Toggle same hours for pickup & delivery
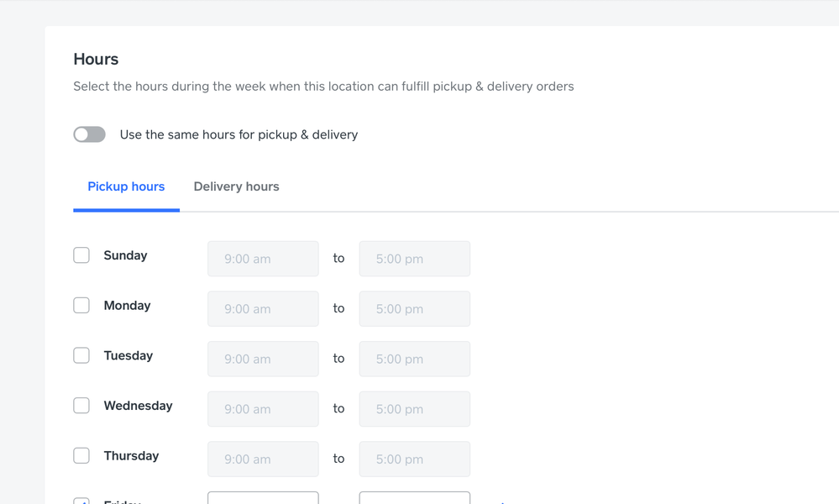 pyautogui.click(x=89, y=134)
